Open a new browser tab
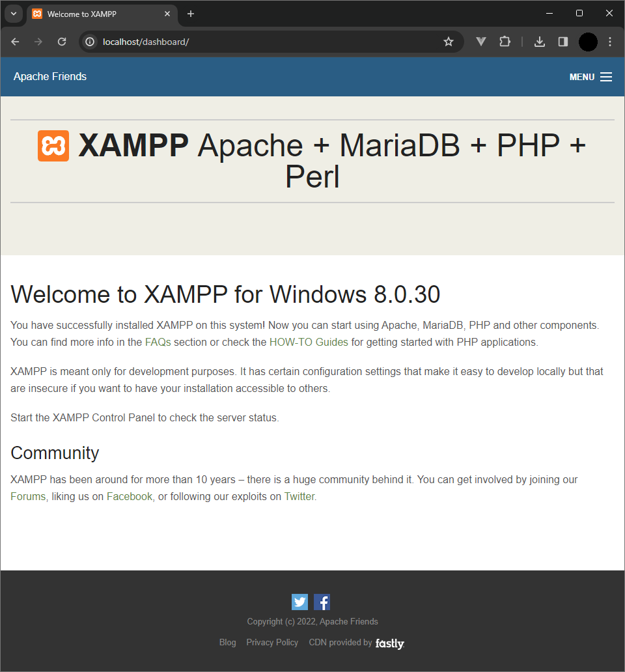This screenshot has width=625, height=672. 191,14
